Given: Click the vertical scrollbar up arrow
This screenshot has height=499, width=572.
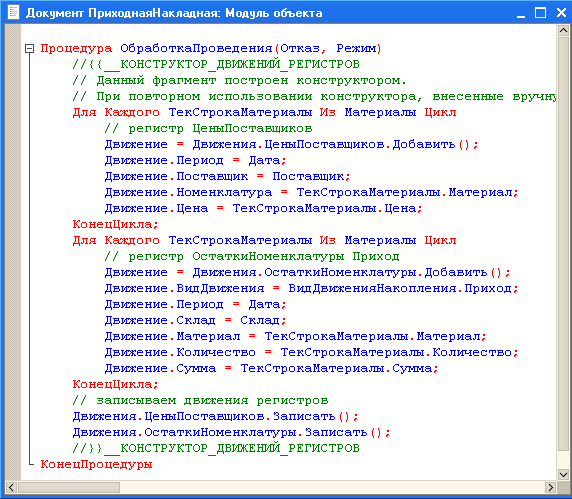Looking at the screenshot, I should [563, 30].
